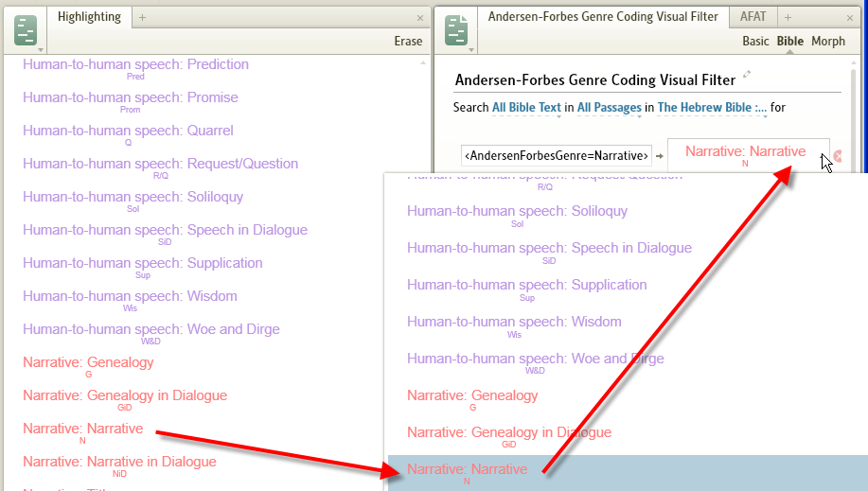Pick Woe and Dirge in dropdown list
This screenshot has height=491, width=868.
pos(536,363)
